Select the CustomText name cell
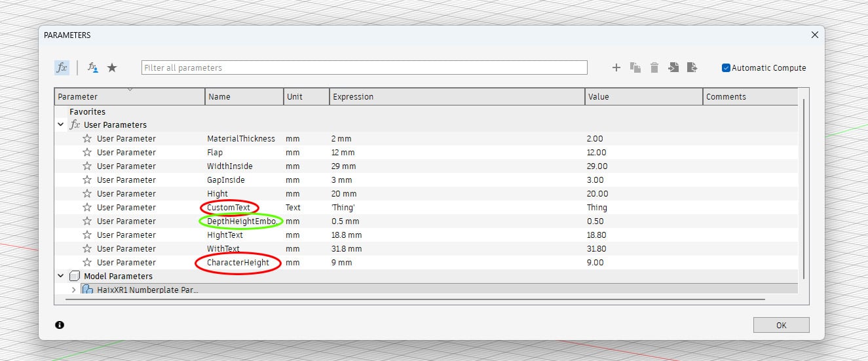Image resolution: width=868 pixels, height=361 pixels. pyautogui.click(x=229, y=208)
